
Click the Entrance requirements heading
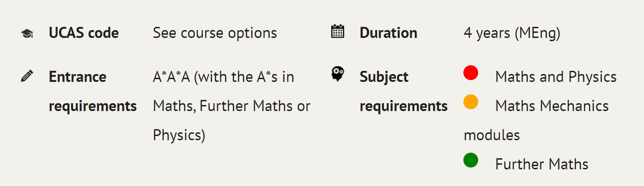tap(93, 91)
